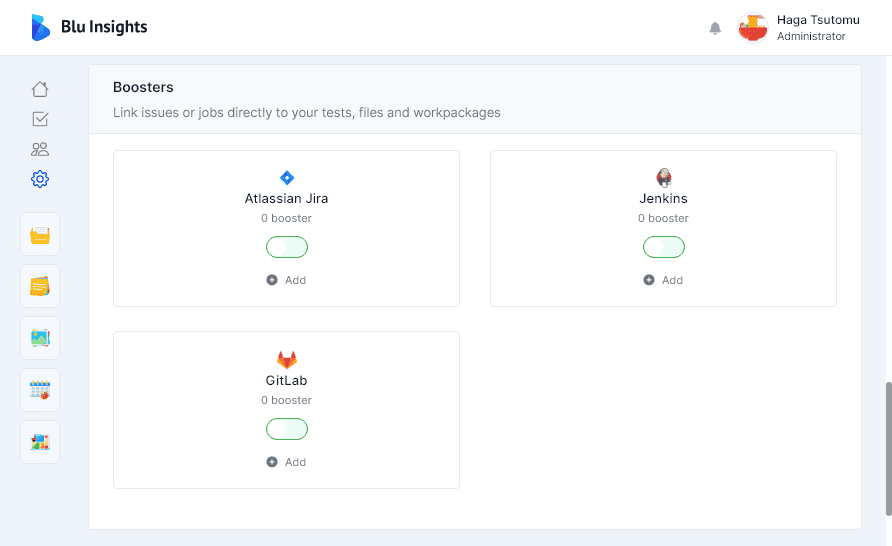
Task: Click the GitLab title text
Action: tap(287, 380)
